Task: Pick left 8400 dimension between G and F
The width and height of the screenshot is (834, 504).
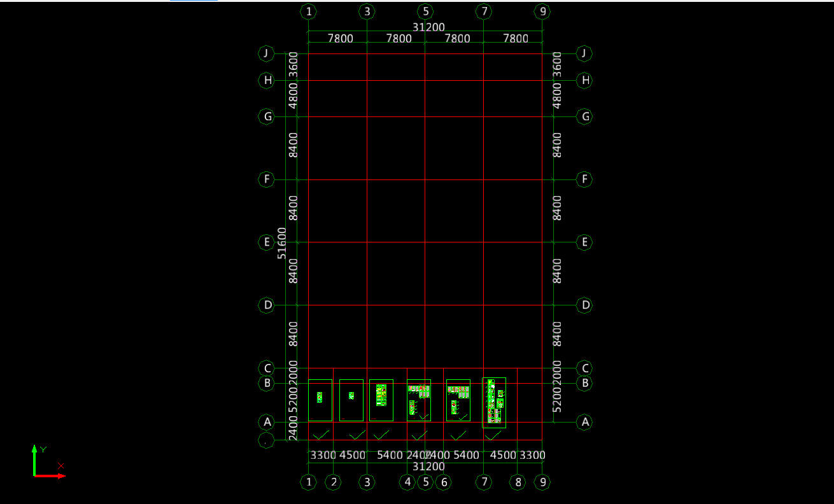Action: [x=293, y=145]
